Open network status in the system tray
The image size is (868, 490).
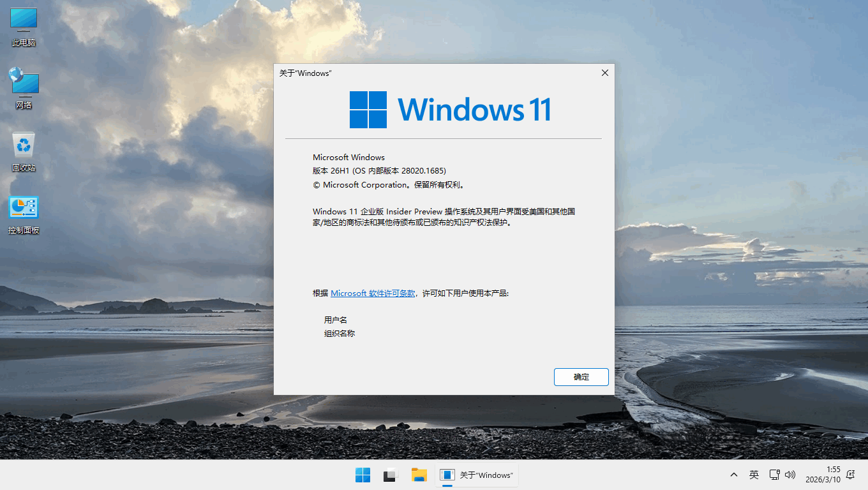[774, 475]
